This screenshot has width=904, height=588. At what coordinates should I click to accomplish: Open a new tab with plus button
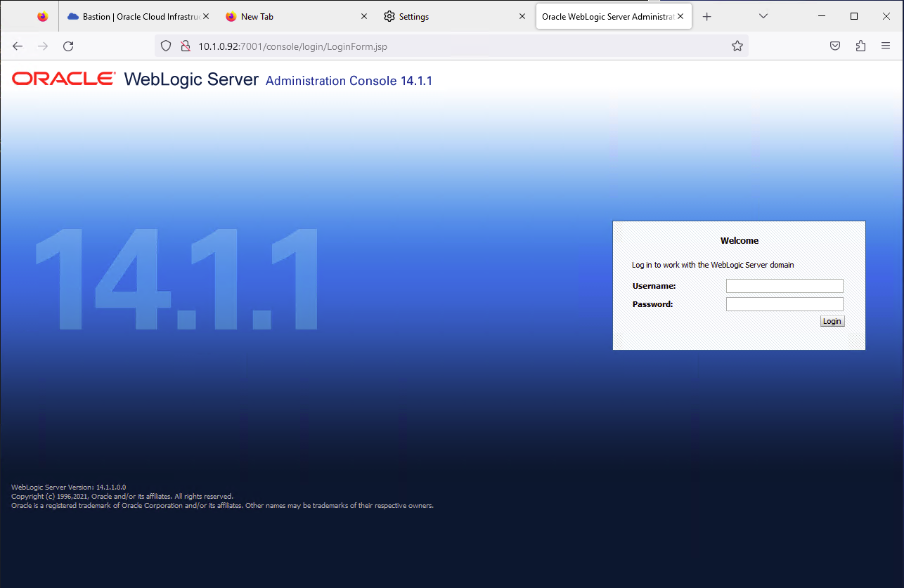click(x=707, y=17)
